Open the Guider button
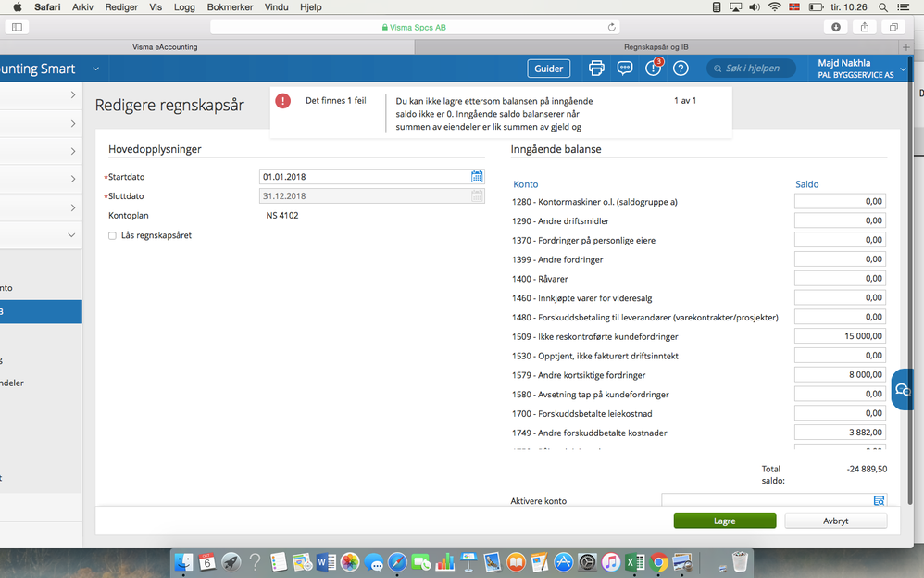This screenshot has height=578, width=924. coord(549,69)
